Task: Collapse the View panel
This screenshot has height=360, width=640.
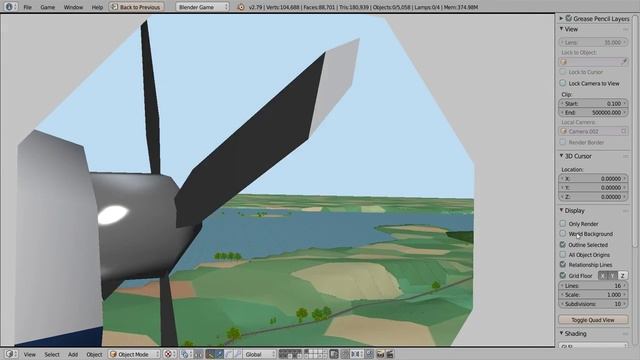Action: pyautogui.click(x=561, y=29)
